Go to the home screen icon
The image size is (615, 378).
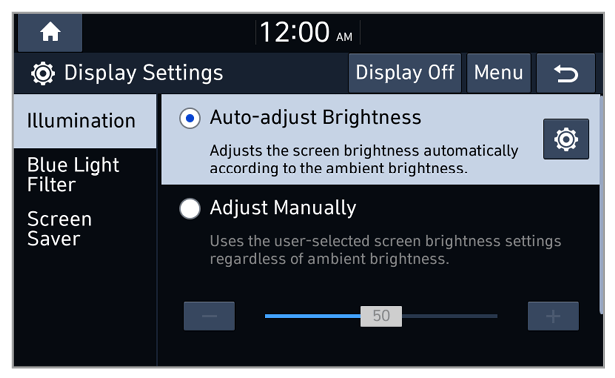pyautogui.click(x=50, y=32)
